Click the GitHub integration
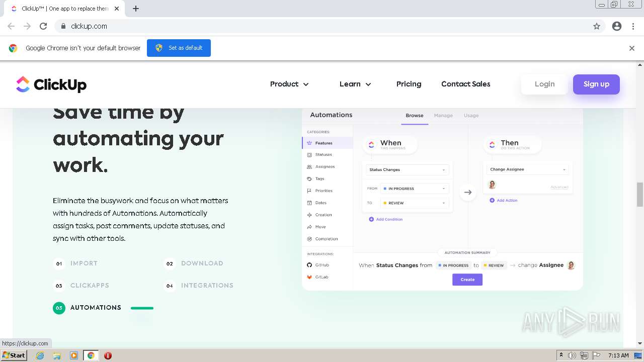 coord(318,265)
